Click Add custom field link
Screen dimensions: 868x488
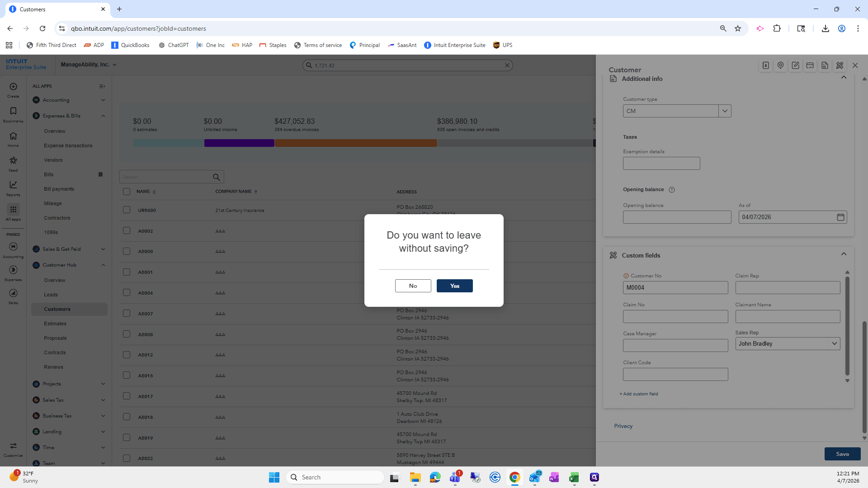639,394
